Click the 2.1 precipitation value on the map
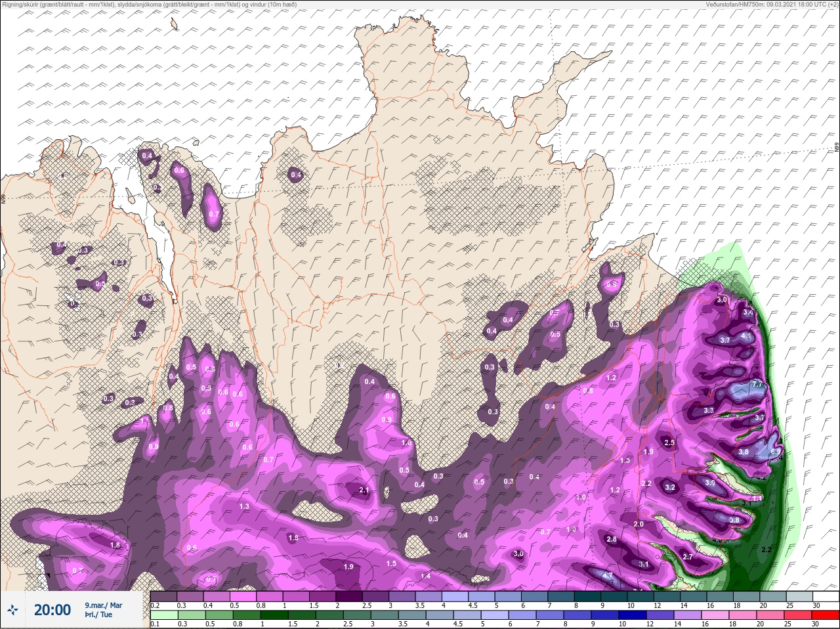This screenshot has width=840, height=629. pos(365,490)
